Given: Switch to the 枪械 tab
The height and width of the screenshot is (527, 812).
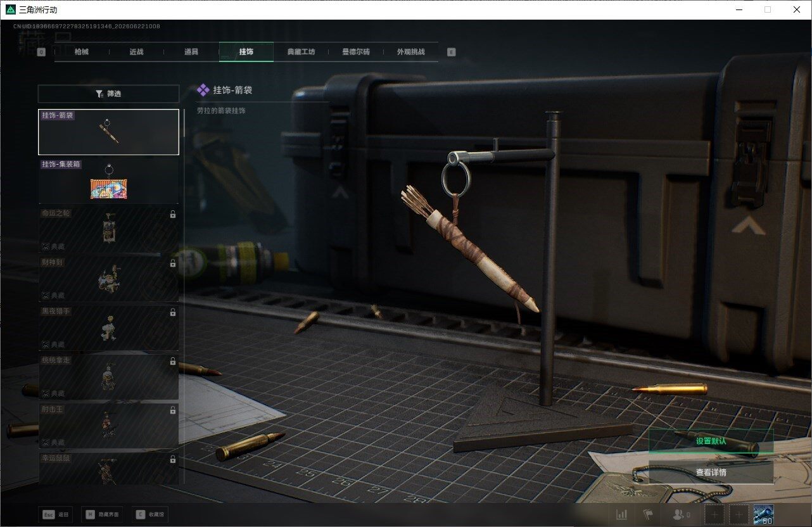Looking at the screenshot, I should (x=82, y=52).
